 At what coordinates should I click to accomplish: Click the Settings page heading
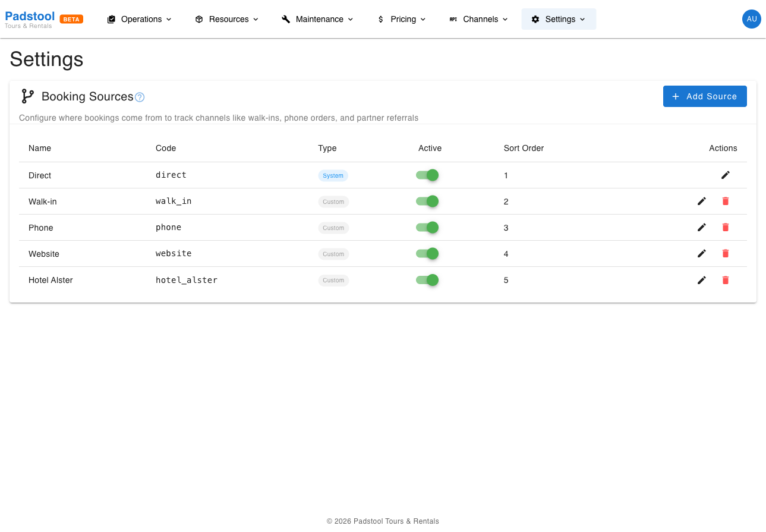(x=46, y=59)
